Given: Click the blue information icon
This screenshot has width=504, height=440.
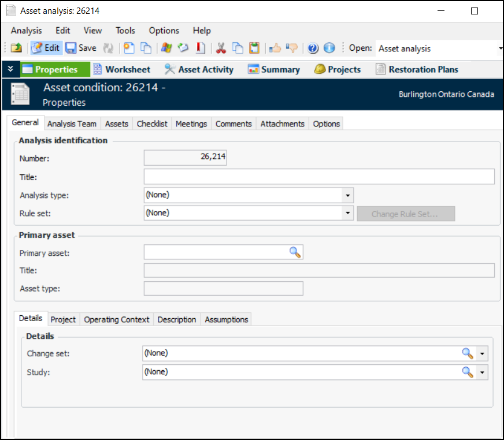Looking at the screenshot, I should [x=329, y=49].
